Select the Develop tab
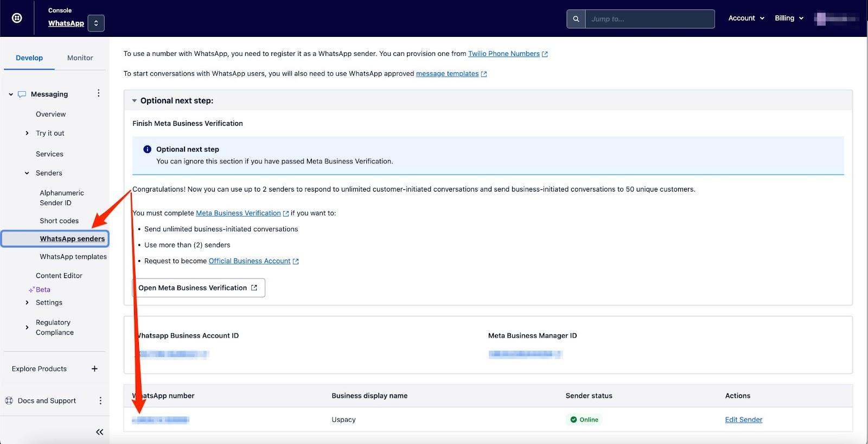Screen dimensions: 868x444 pyautogui.click(x=29, y=58)
